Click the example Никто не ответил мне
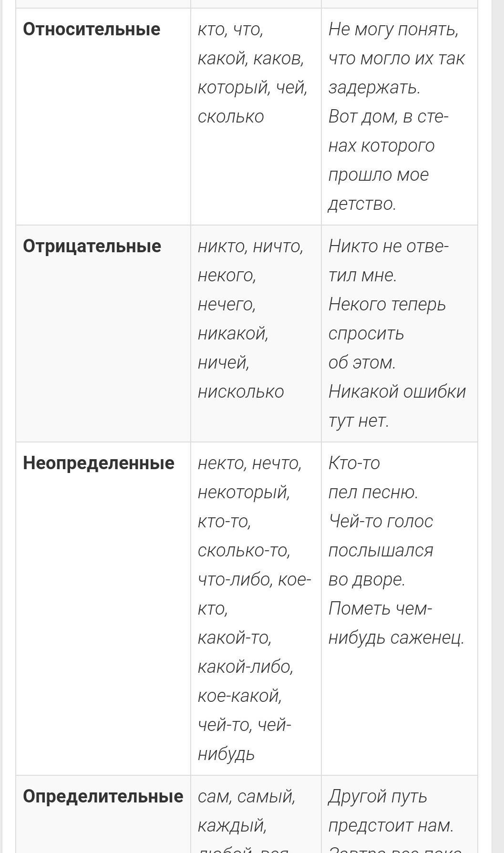Screen dimensions: 504x853 pyautogui.click(x=389, y=261)
